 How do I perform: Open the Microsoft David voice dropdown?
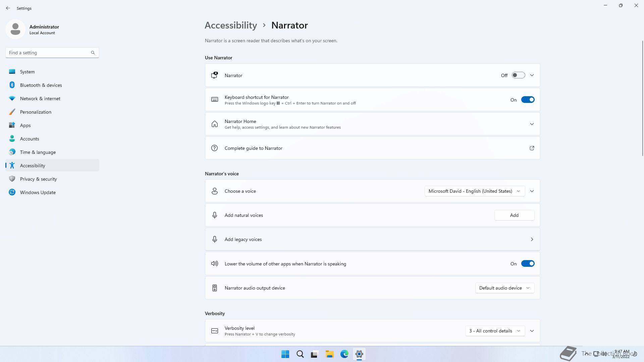[x=475, y=191]
